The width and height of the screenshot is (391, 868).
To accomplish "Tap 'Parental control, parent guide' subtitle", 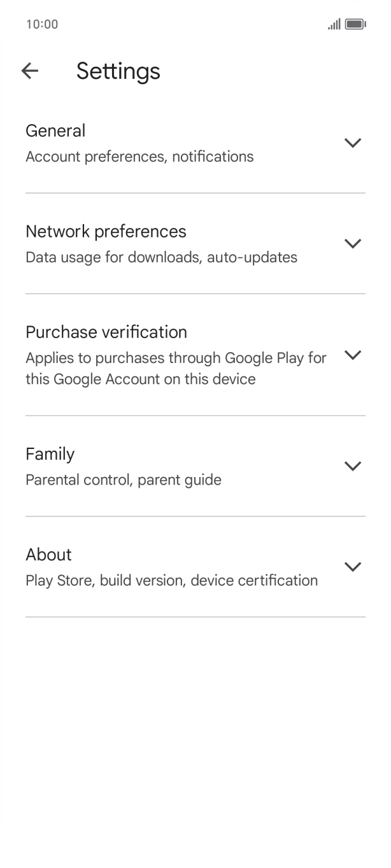I will click(x=124, y=480).
